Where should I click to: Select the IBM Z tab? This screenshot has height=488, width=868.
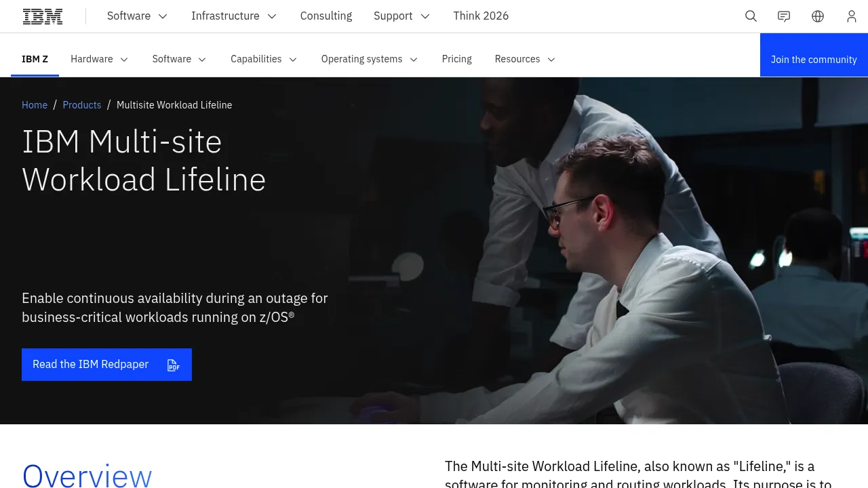[35, 59]
